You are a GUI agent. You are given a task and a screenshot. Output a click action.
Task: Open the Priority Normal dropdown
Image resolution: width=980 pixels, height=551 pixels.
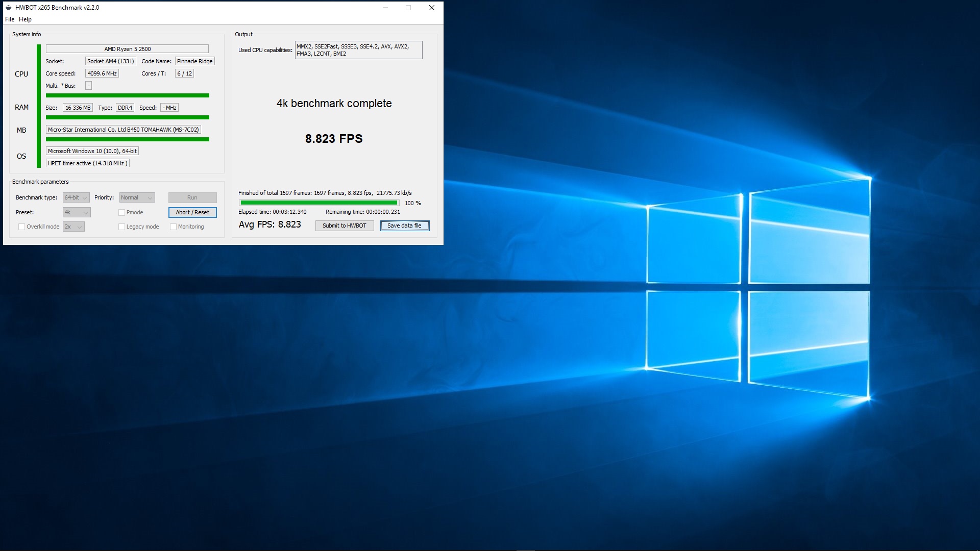(137, 197)
